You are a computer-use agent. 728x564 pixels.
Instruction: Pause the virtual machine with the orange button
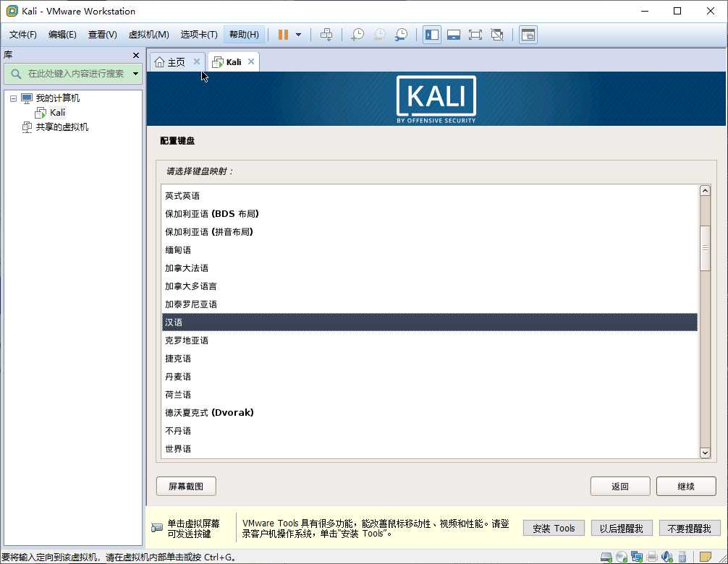click(283, 35)
